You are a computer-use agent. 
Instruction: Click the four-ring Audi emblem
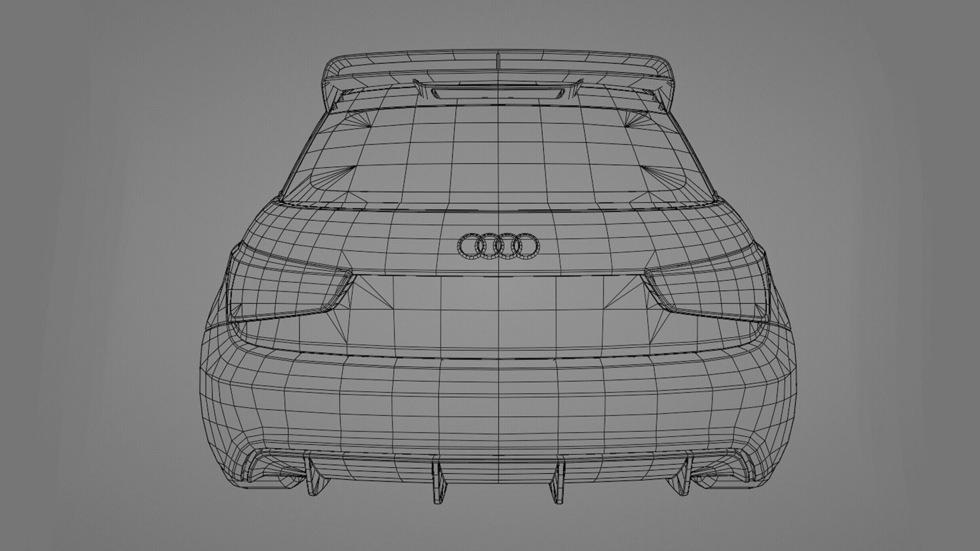click(x=498, y=246)
